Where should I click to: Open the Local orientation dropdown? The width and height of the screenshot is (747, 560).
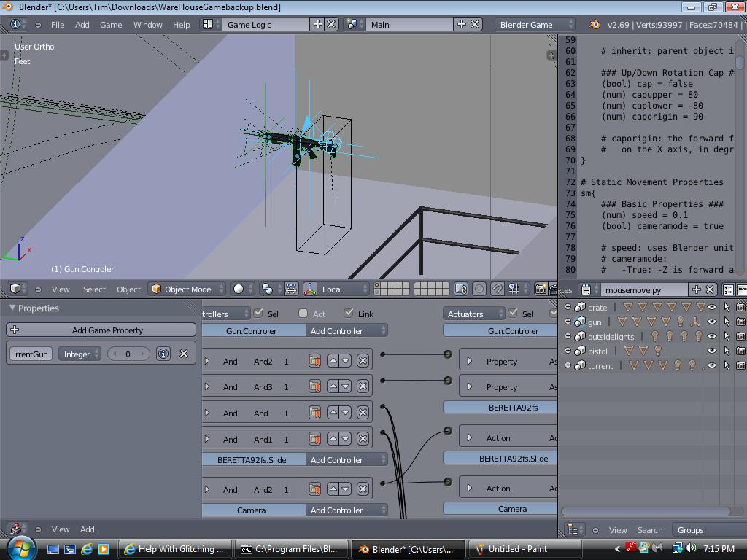click(x=343, y=289)
